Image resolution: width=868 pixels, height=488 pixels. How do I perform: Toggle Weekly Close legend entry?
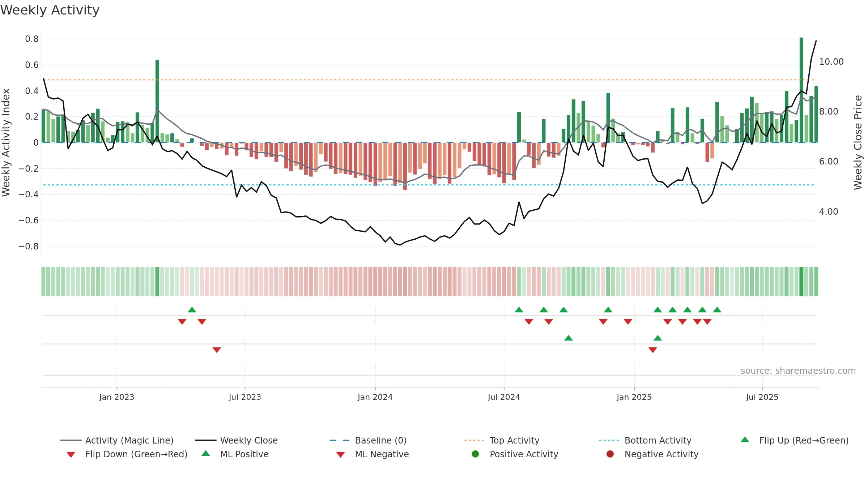tap(236, 440)
